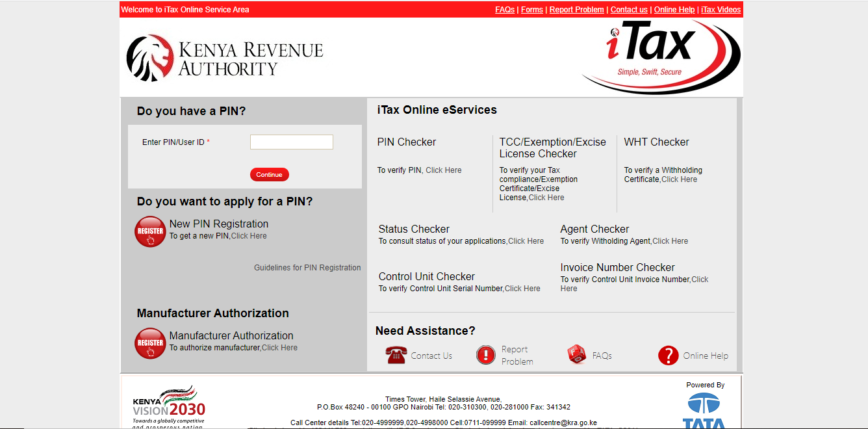The height and width of the screenshot is (429, 868).
Task: Click Here to verify Control Unit Serial Number
Action: point(522,289)
